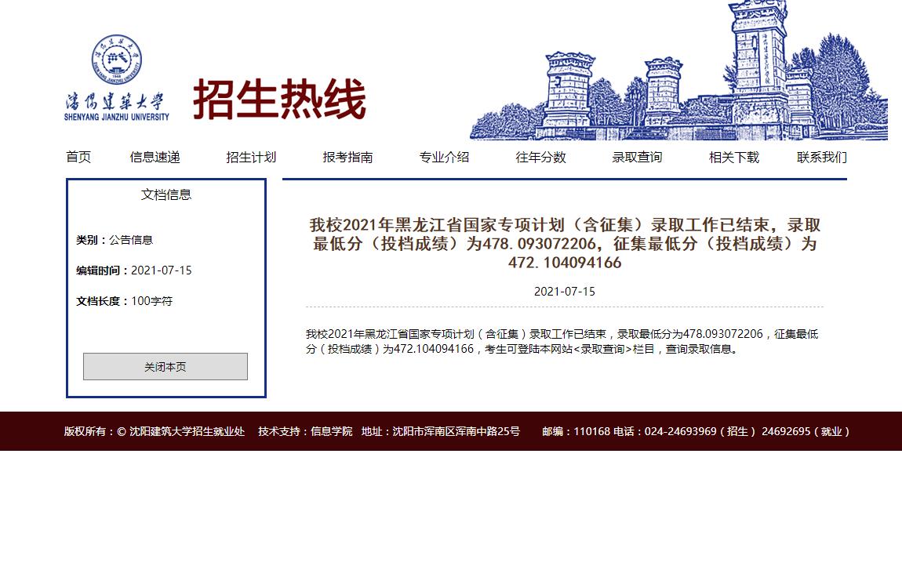Click the 文档长度：100字符 line

click(x=124, y=300)
